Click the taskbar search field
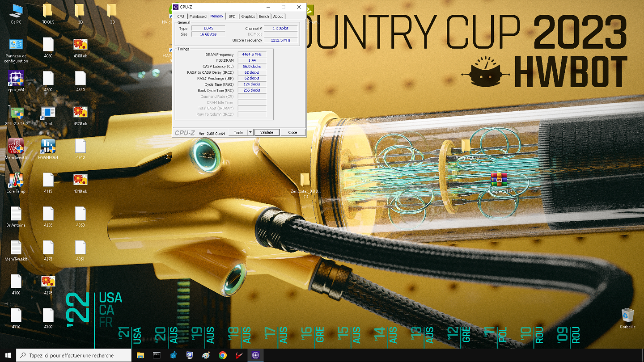 [74, 355]
